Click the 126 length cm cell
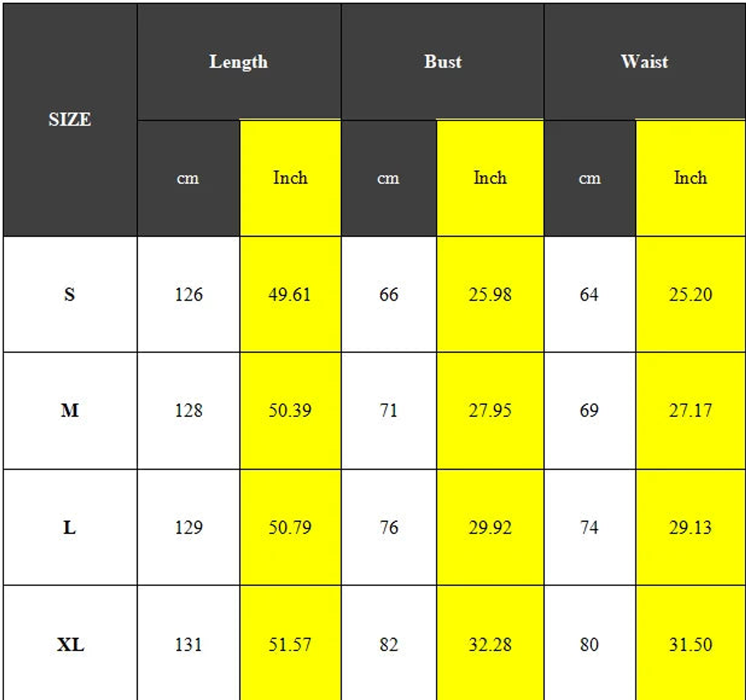Screen dimensions: 746x700 point(189,295)
